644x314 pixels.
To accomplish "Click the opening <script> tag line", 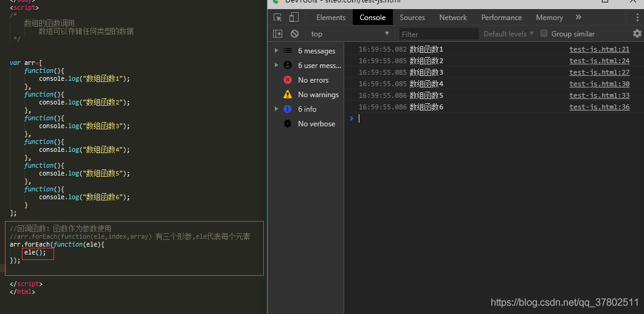I will click(x=24, y=7).
